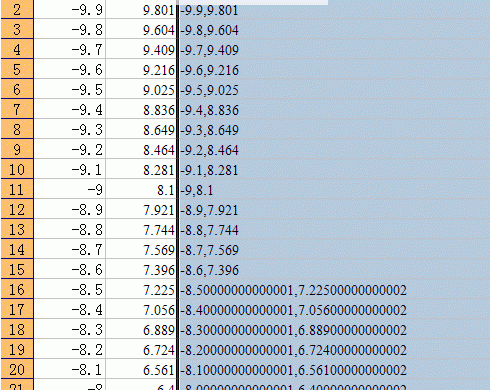Viewport: 490px width, 391px height.
Task: Click cell with value 9.801
Action: (141, 9)
